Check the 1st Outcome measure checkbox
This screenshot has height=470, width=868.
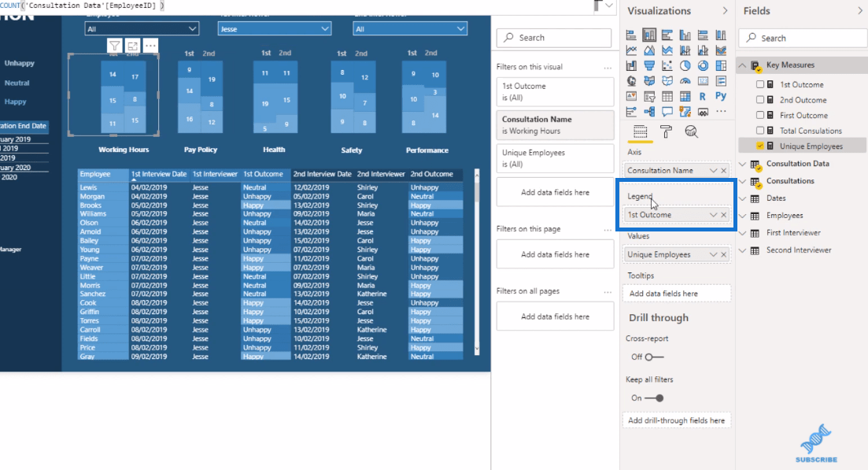(760, 85)
